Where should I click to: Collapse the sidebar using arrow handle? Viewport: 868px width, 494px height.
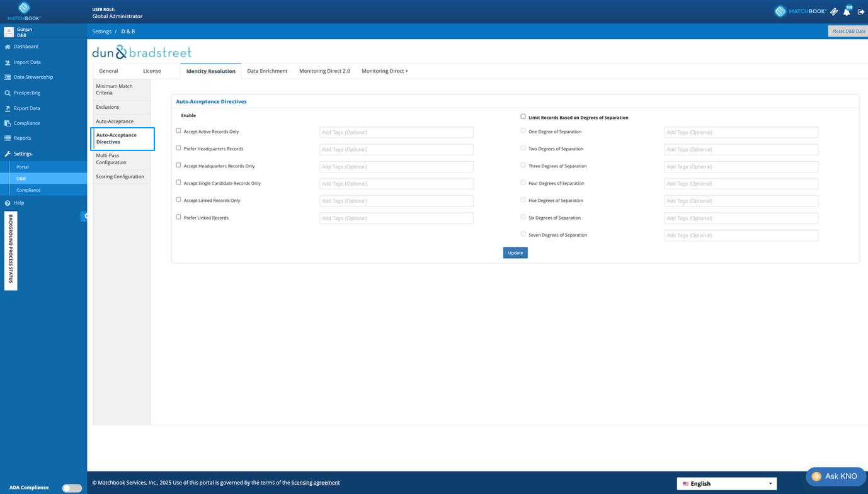(x=84, y=216)
